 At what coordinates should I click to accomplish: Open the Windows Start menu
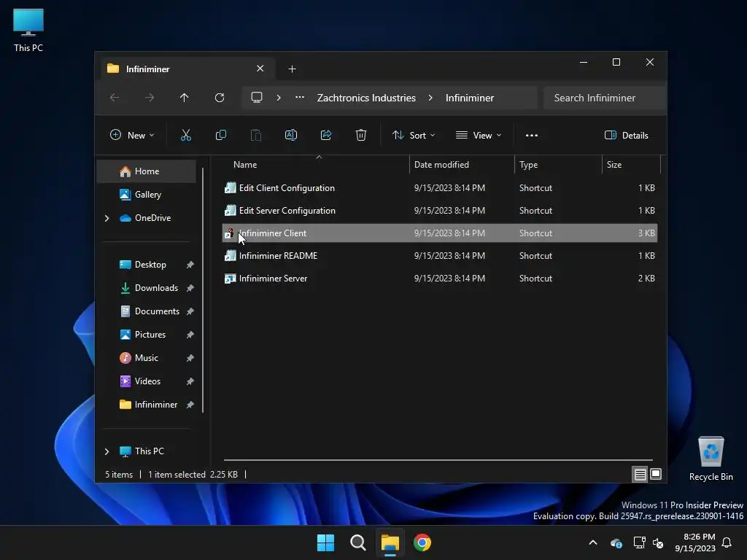click(326, 542)
